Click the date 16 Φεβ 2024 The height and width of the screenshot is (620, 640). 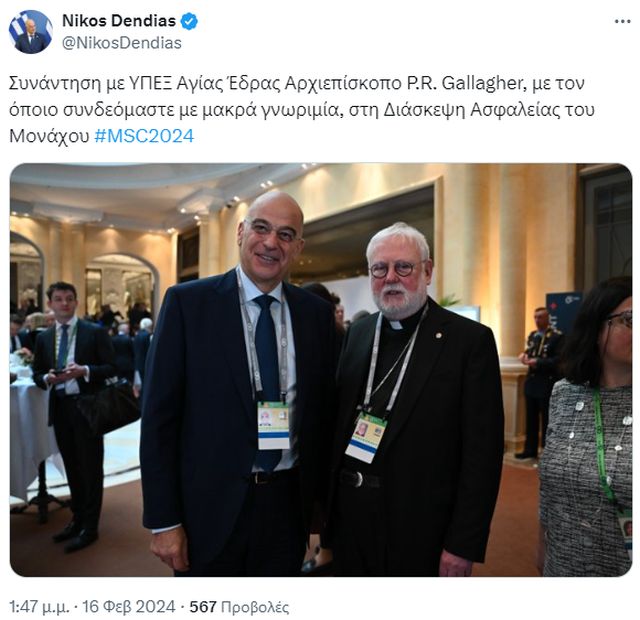(x=129, y=607)
